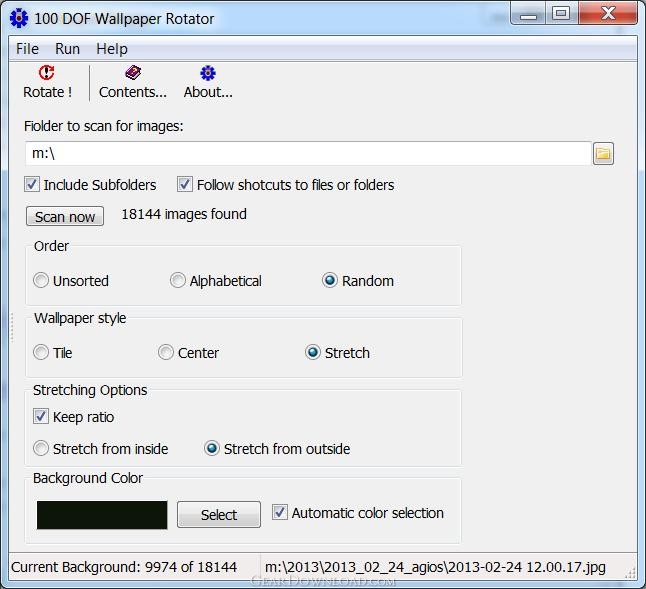Viewport: 646px width, 589px height.
Task: Toggle Automatic color selection checkbox
Action: [x=280, y=512]
